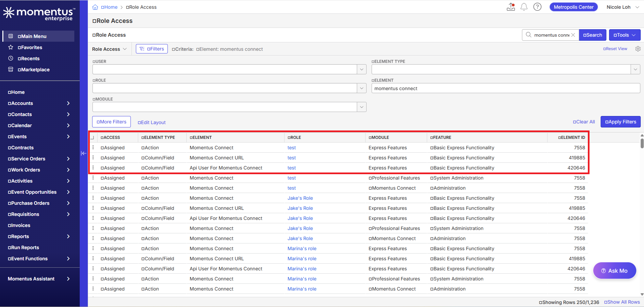
Task: Open row menu for test Momentus Connect URL row
Action: [x=93, y=158]
